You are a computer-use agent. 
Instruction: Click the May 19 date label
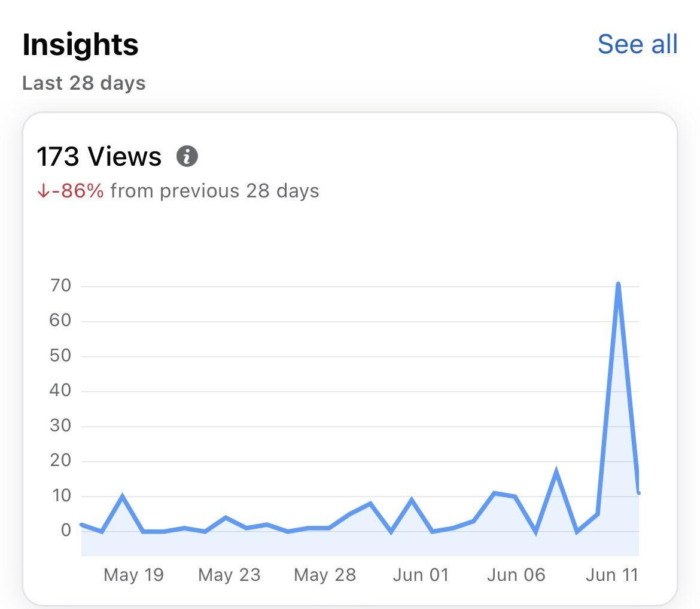(133, 575)
